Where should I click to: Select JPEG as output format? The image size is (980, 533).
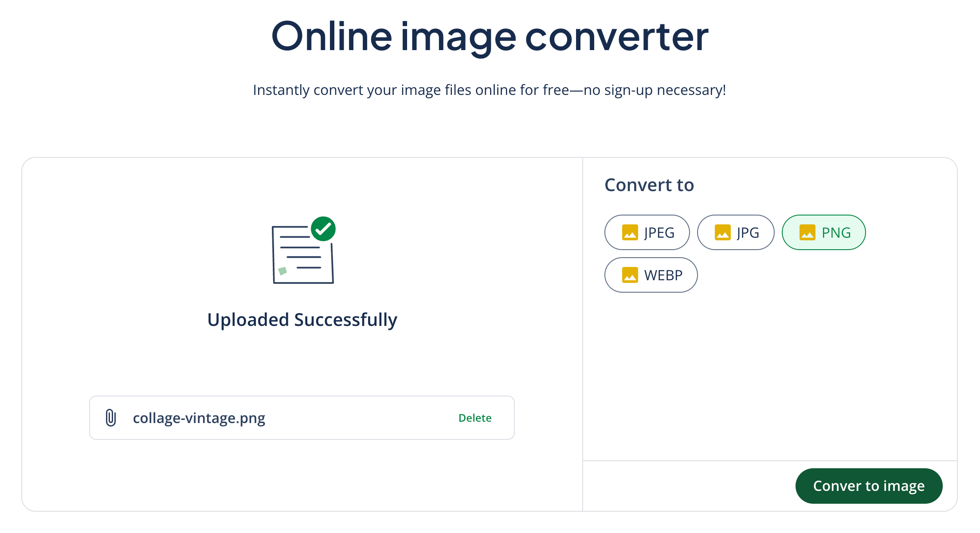[x=647, y=232]
